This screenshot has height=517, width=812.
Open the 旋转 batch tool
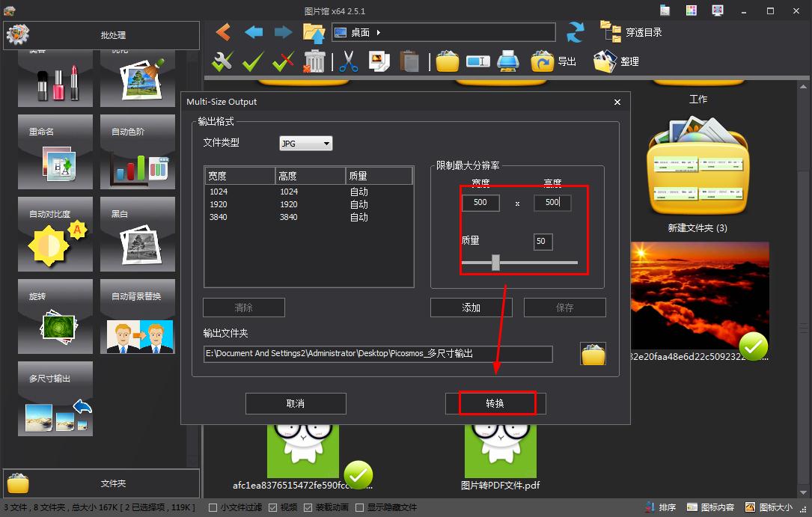click(55, 316)
